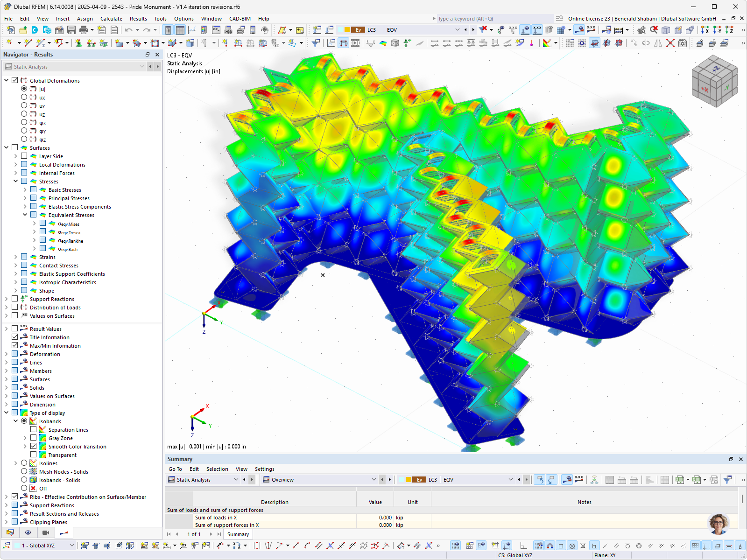The image size is (747, 560).
Task: Uncheck the Smooth Color Transition checkbox
Action: pos(34,446)
